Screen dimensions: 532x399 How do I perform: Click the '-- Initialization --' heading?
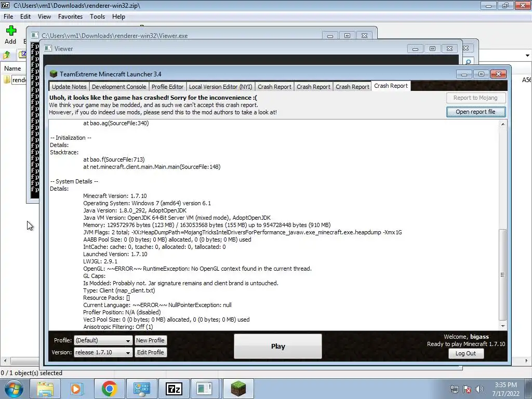(x=71, y=138)
